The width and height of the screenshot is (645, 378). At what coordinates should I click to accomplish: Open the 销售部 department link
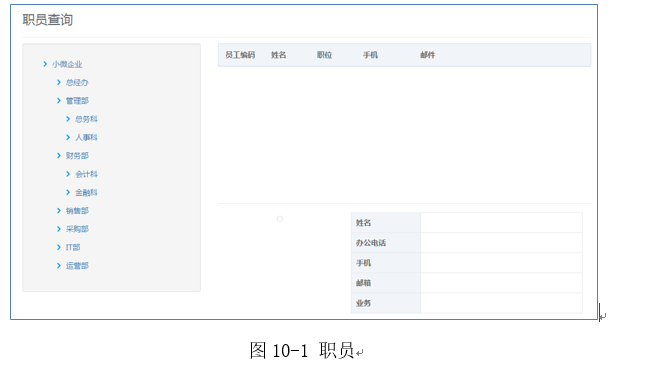coord(77,211)
